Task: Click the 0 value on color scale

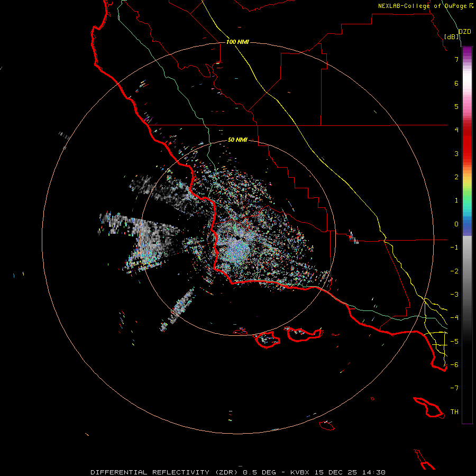Action: (x=456, y=224)
